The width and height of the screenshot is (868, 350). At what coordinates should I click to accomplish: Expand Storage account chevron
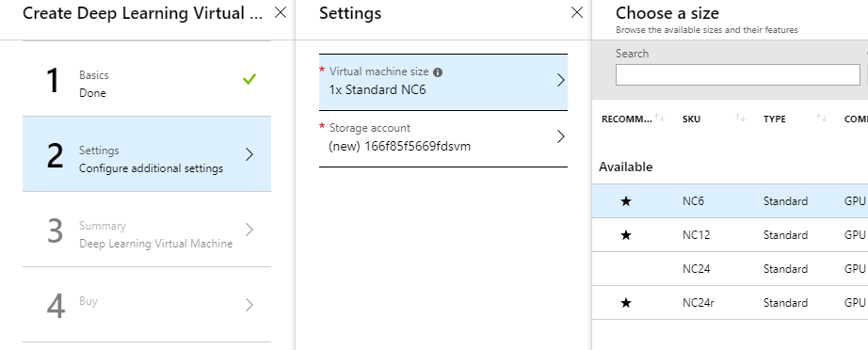coord(561,136)
